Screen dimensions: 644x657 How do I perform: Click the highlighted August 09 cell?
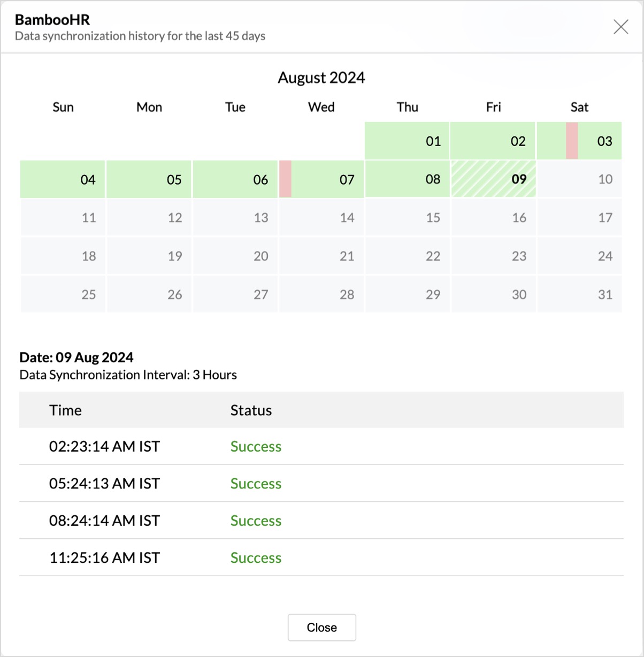point(493,179)
